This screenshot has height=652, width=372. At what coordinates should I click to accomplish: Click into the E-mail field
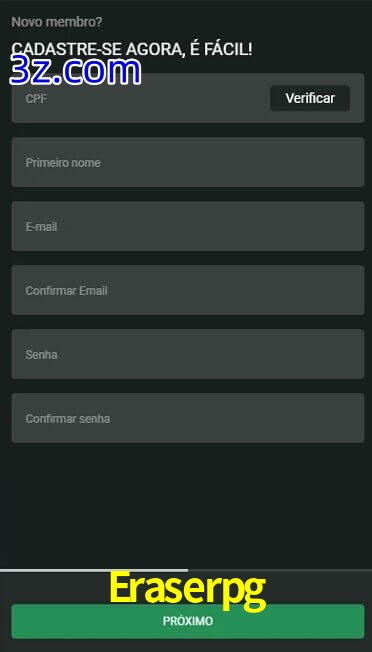188,226
